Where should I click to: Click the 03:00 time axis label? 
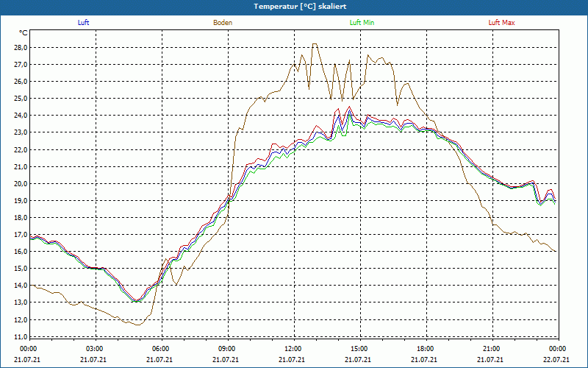[x=96, y=349]
